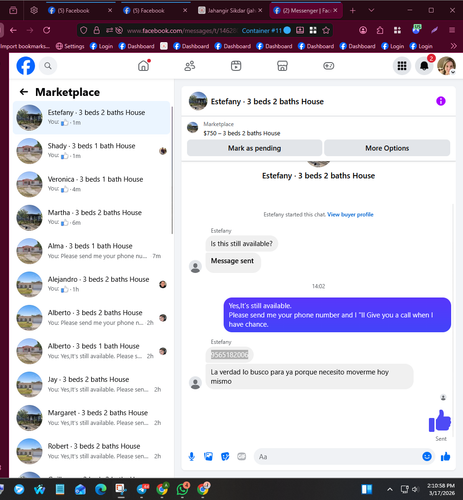This screenshot has height=500, width=463.
Task: Open WhatsApp from the taskbar
Action: [183, 489]
